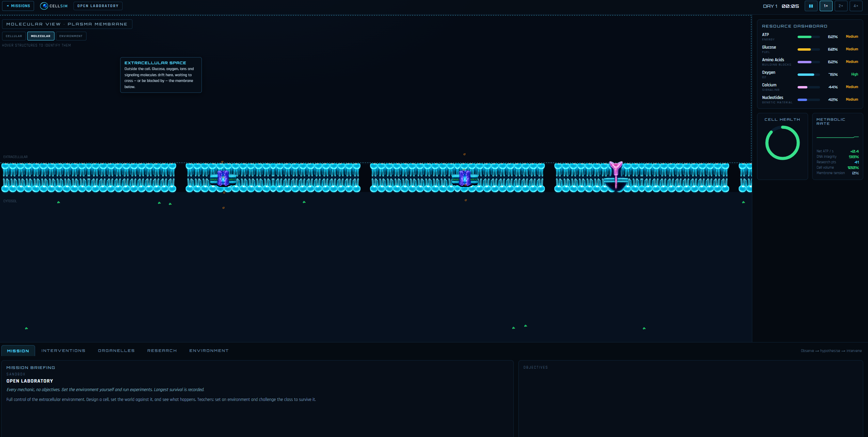This screenshot has height=437, width=868.
Task: Click the Cell volume 100% readout
Action: (853, 168)
